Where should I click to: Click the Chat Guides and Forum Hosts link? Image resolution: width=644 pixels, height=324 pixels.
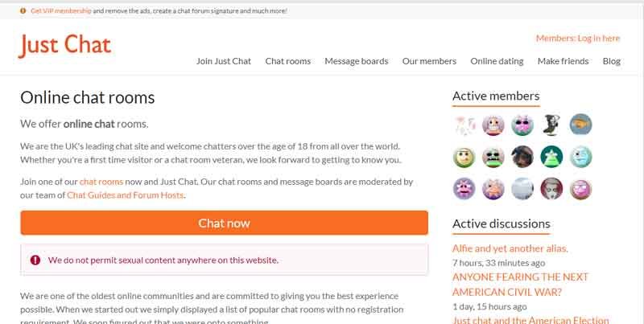[126, 195]
